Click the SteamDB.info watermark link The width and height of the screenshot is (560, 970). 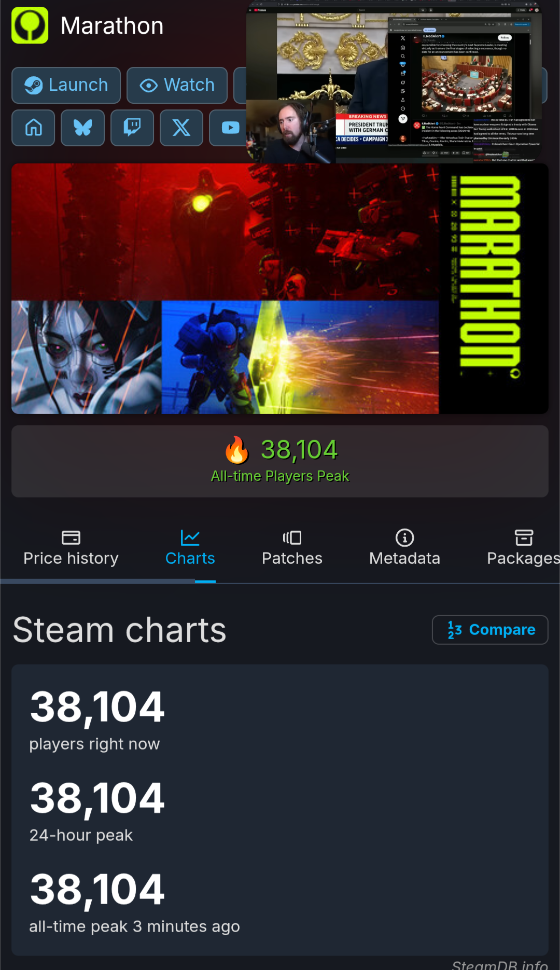pos(500,964)
